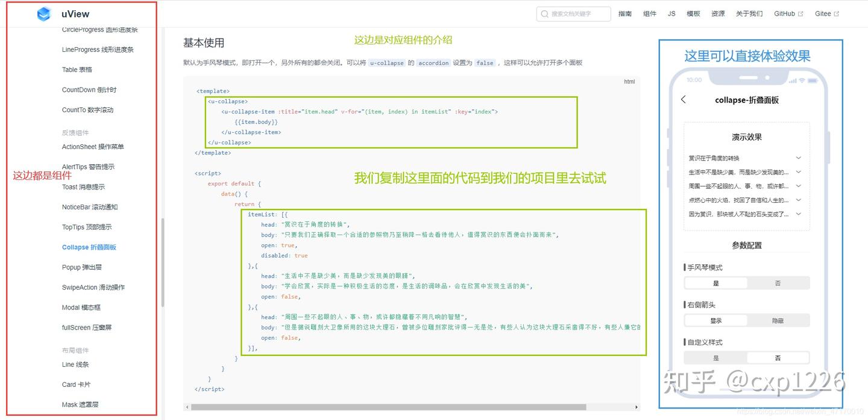Click the inline code false in description
The width and height of the screenshot is (868, 420).
[x=485, y=63]
